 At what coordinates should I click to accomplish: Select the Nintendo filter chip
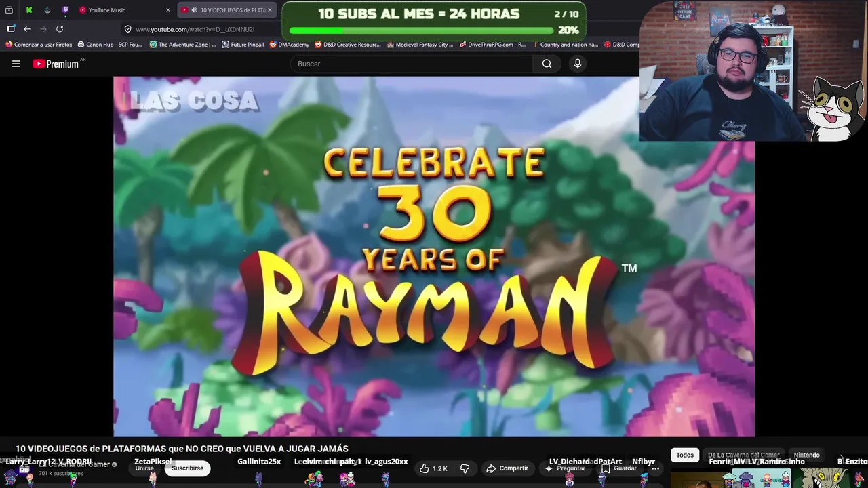(807, 455)
